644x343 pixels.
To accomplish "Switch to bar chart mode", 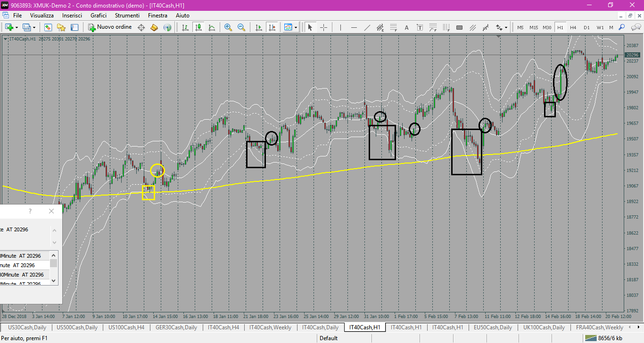I will pos(185,27).
